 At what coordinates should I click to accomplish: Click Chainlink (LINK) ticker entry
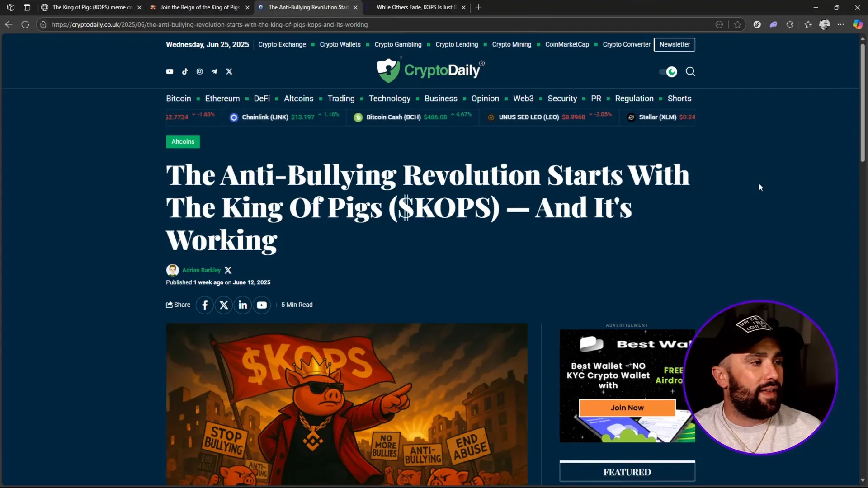pos(284,117)
